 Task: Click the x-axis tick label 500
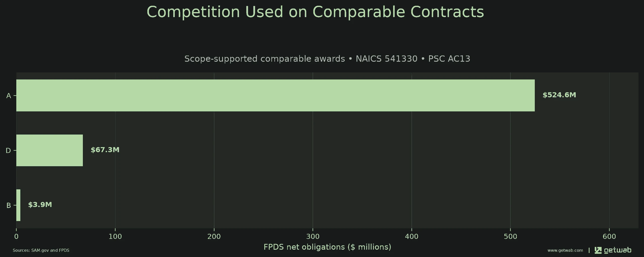[x=510, y=236]
